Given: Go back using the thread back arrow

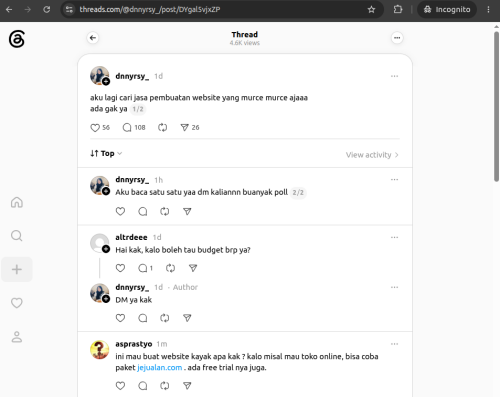Looking at the screenshot, I should pyautogui.click(x=93, y=38).
